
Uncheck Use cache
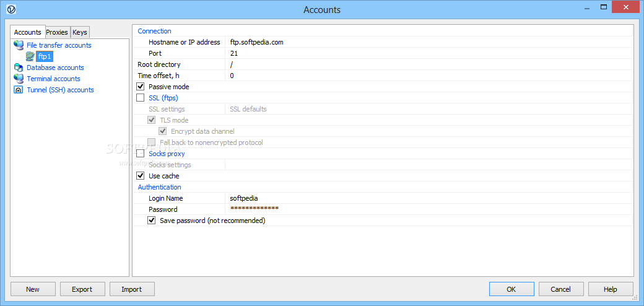pos(141,176)
